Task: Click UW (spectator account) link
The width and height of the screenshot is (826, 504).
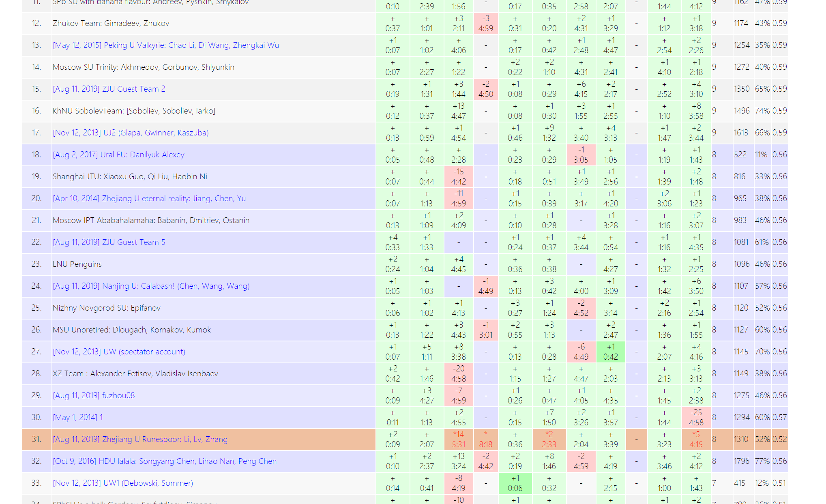Action: (x=119, y=352)
